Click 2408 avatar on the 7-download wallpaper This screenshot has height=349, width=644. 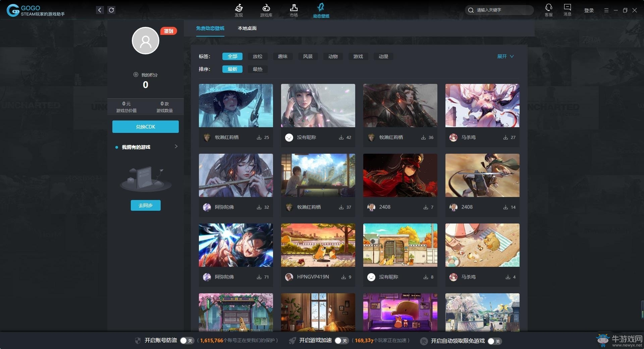371,207
